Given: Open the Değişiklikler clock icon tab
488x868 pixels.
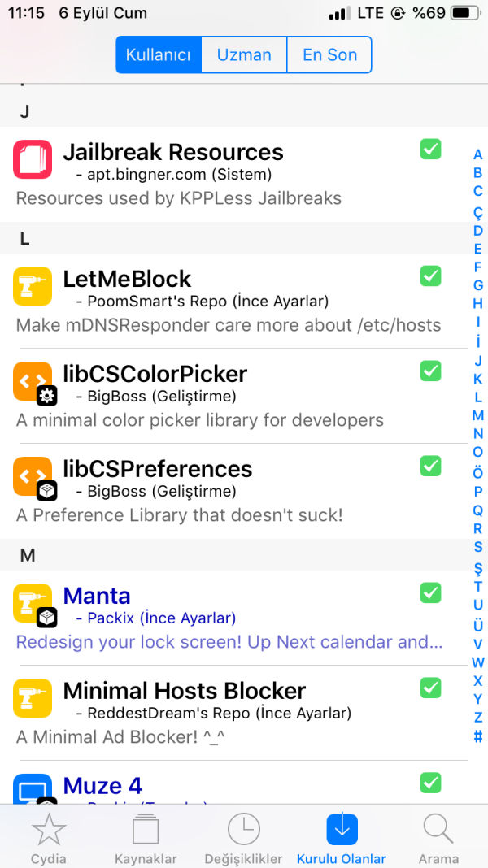Looking at the screenshot, I should tap(244, 829).
